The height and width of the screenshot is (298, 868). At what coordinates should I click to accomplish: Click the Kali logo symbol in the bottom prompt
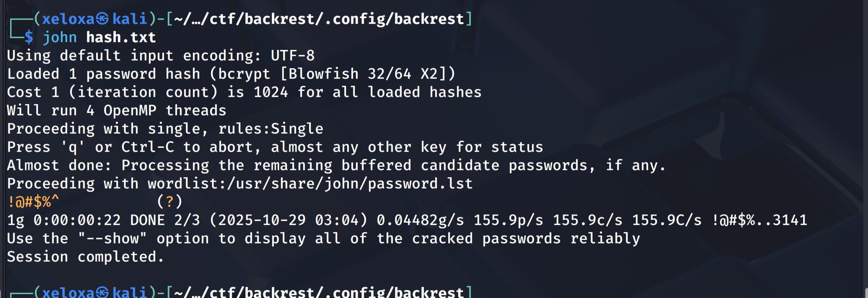pyautogui.click(x=102, y=292)
